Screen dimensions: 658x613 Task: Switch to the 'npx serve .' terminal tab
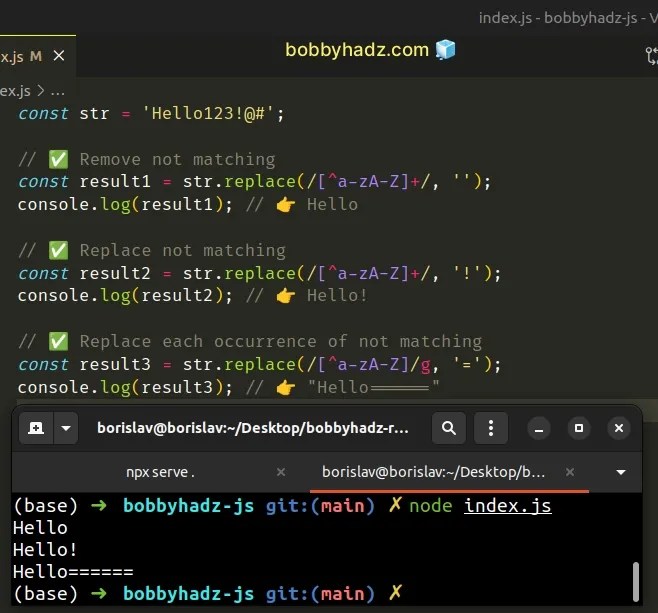tap(160, 472)
